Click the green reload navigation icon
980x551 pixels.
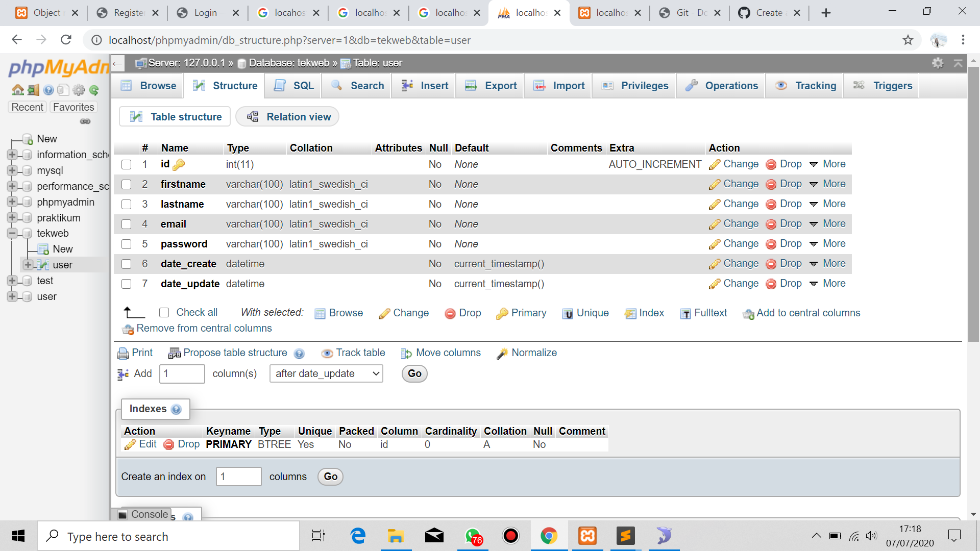[94, 90]
